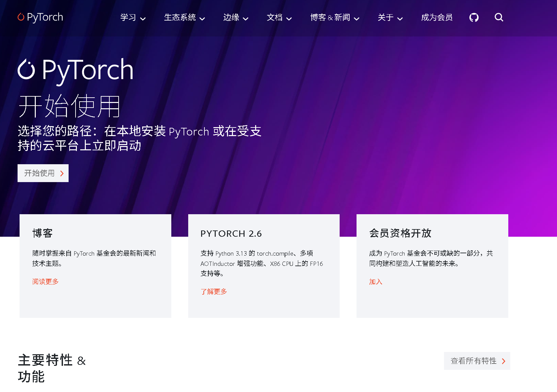The width and height of the screenshot is (557, 392).
Task: Click the arrow icon inside the 开始使用 button
Action: tap(61, 173)
